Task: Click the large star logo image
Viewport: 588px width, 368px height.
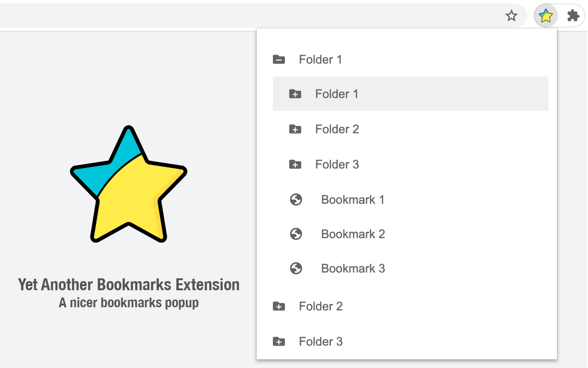Action: (129, 184)
